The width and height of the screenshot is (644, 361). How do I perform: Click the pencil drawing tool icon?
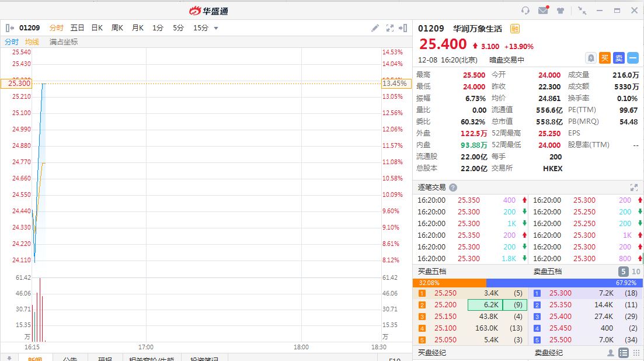point(375,28)
